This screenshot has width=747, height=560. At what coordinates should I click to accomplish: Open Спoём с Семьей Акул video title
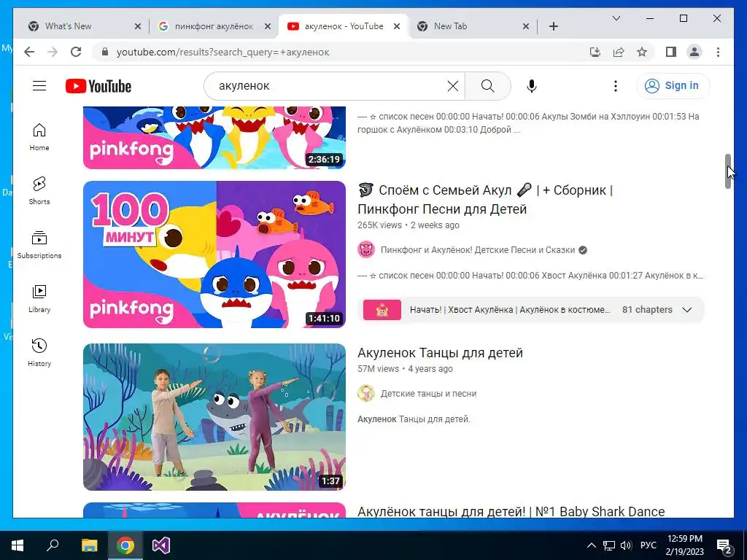tap(485, 200)
